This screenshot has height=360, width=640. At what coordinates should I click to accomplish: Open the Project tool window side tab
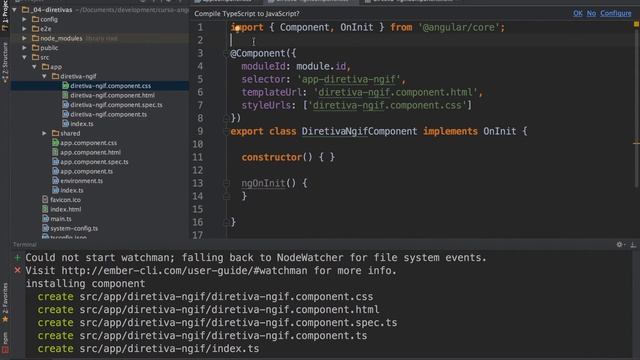coord(5,16)
